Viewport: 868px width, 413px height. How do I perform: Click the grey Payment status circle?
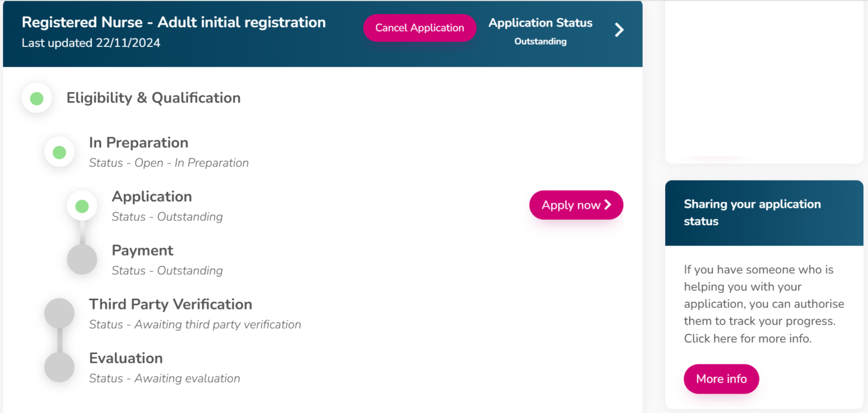pyautogui.click(x=82, y=260)
